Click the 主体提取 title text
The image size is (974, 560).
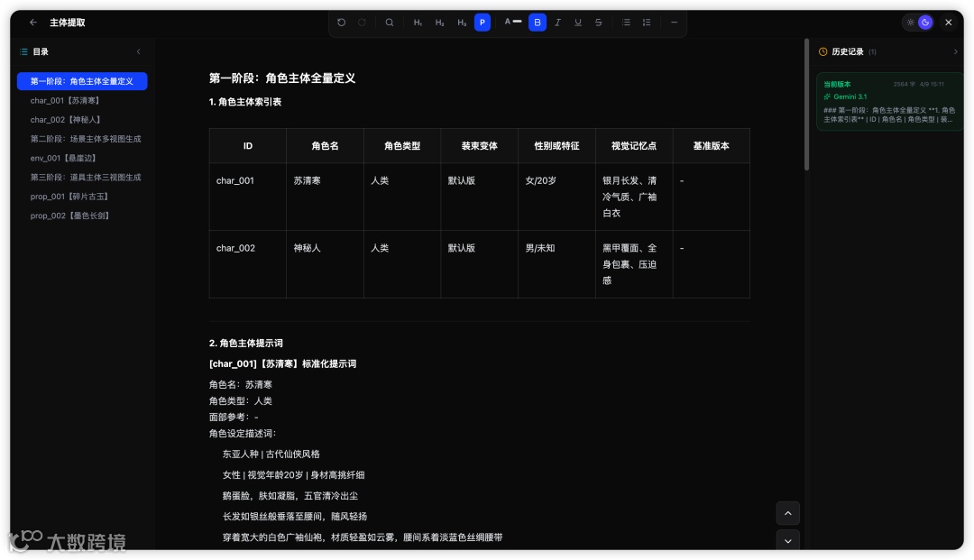click(x=67, y=23)
